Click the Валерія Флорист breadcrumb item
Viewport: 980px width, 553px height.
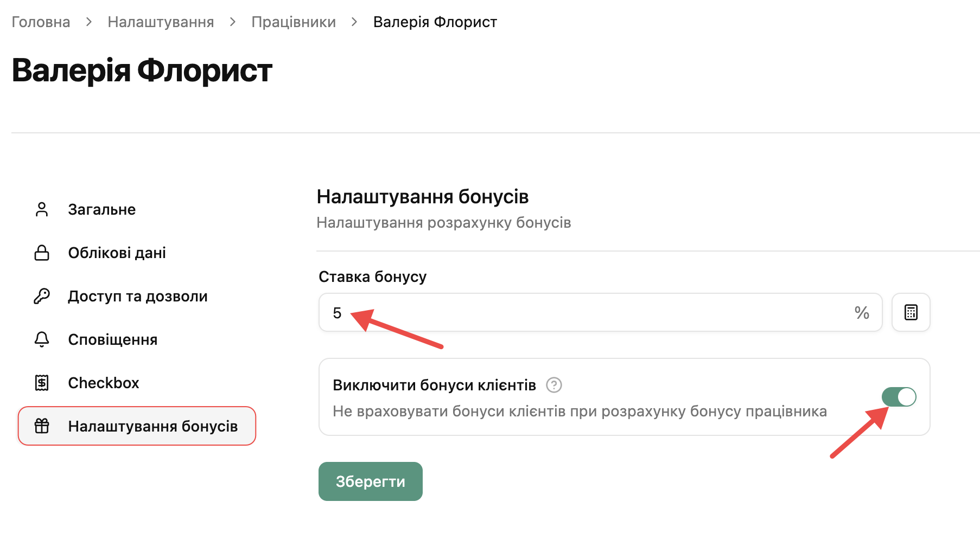(x=435, y=22)
